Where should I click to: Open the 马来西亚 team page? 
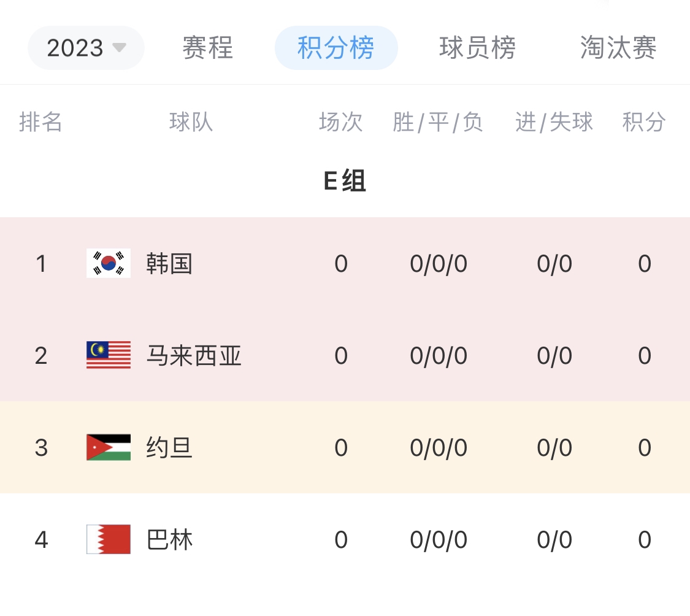[194, 356]
